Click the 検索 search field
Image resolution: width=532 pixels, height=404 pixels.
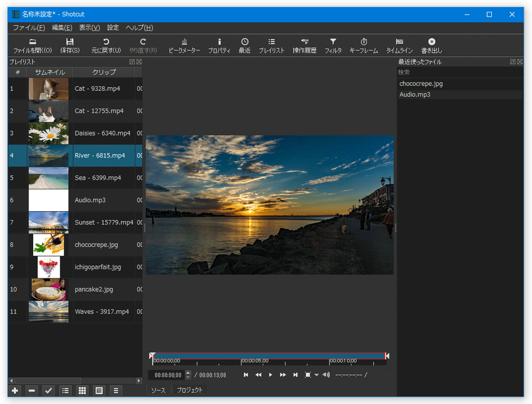coord(460,72)
